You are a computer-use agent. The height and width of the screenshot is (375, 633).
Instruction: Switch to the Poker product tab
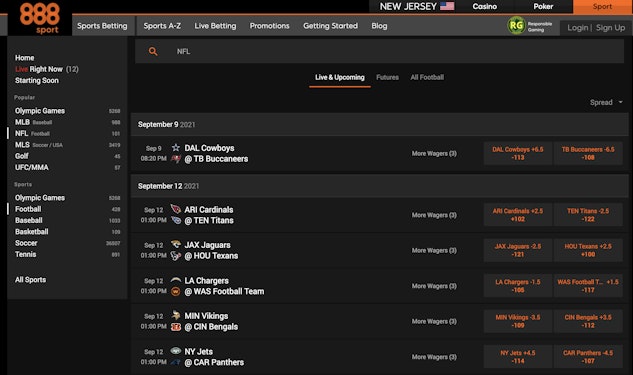pos(543,6)
